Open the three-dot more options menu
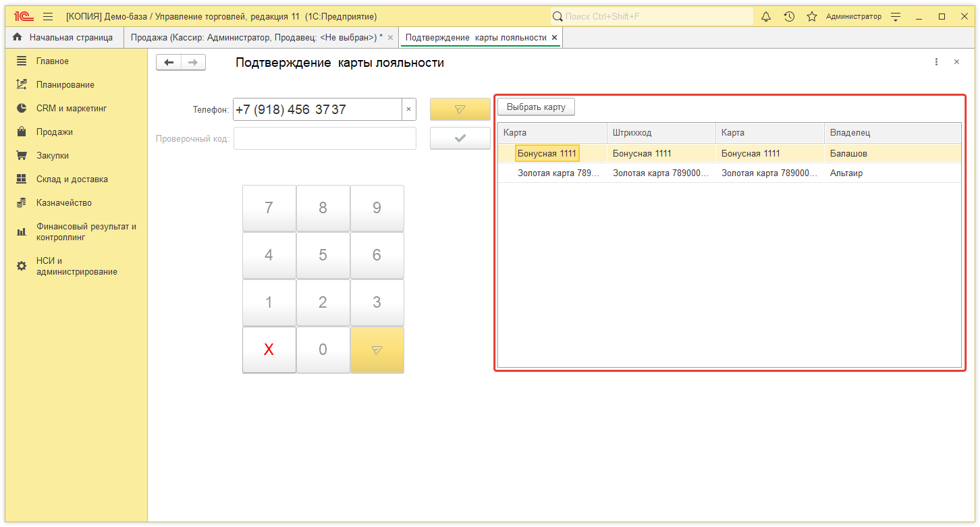This screenshot has width=980, height=527. tap(936, 62)
